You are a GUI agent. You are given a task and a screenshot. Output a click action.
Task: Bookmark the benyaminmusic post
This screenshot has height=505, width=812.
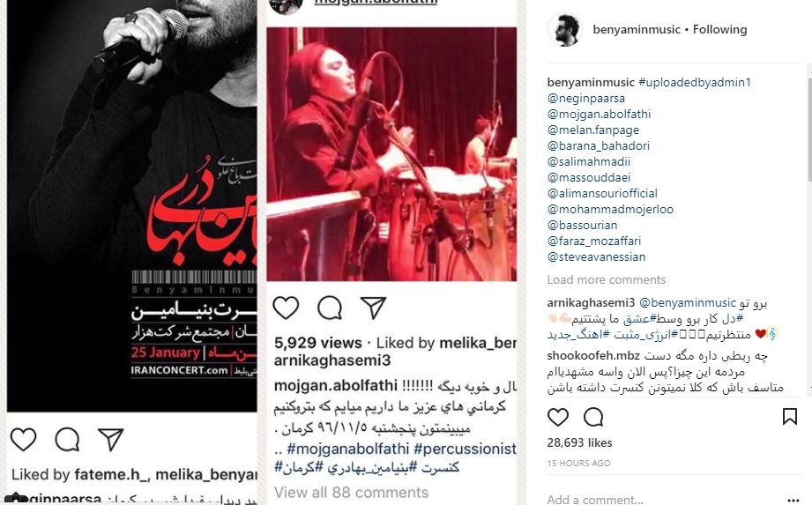click(x=790, y=417)
